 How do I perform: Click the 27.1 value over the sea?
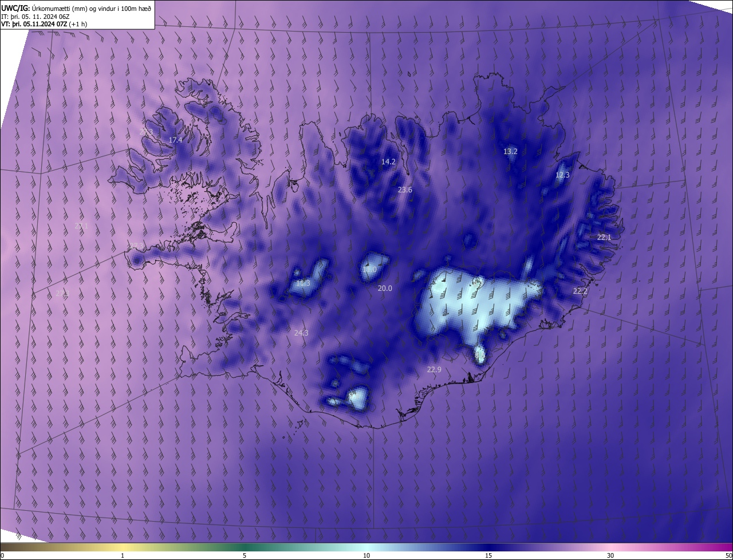tap(81, 227)
